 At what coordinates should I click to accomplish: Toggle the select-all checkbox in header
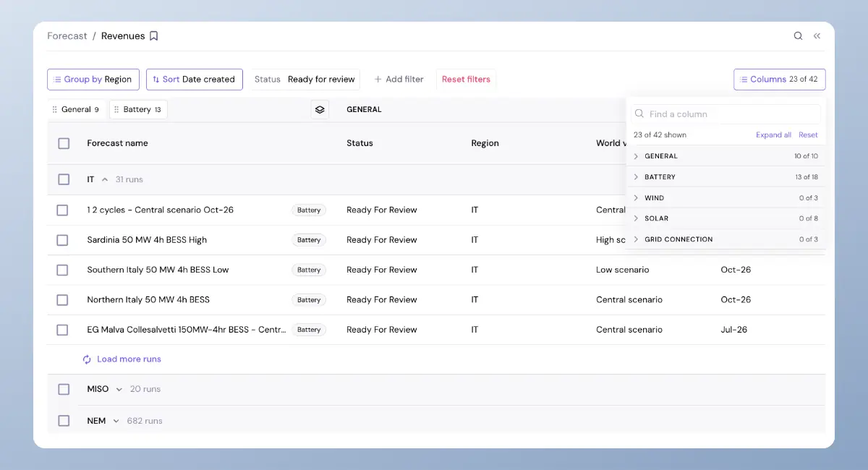click(64, 143)
